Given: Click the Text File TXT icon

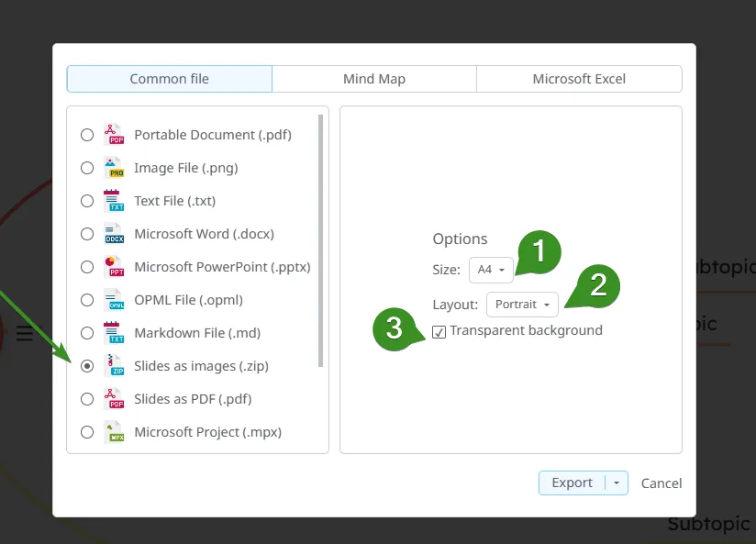Looking at the screenshot, I should click(114, 201).
